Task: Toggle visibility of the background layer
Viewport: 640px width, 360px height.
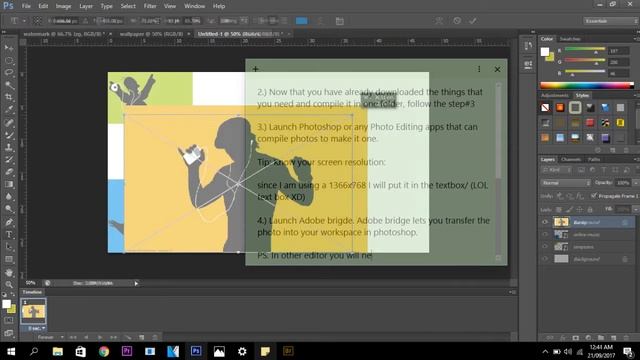Action: pos(545,259)
